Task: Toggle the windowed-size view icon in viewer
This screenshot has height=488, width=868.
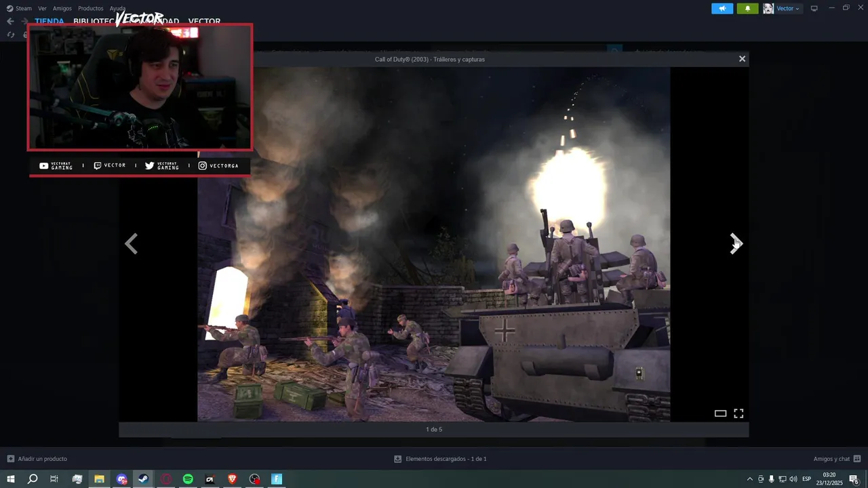Action: (720, 413)
